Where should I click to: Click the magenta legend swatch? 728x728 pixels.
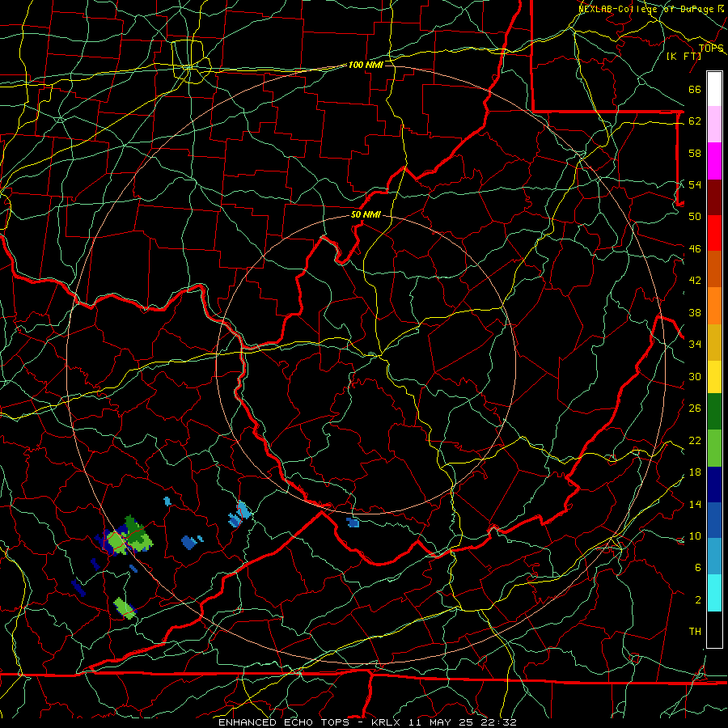coord(714,161)
